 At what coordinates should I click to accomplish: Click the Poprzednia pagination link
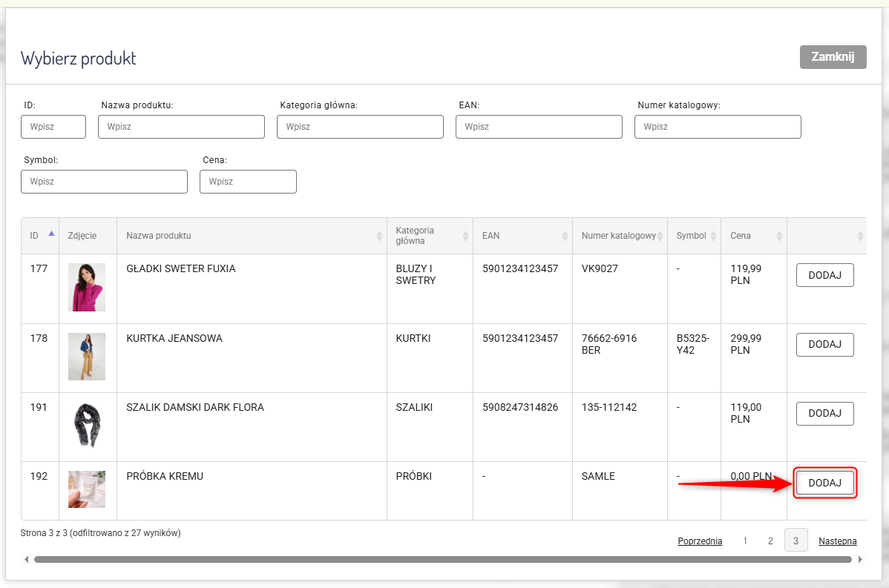(700, 541)
